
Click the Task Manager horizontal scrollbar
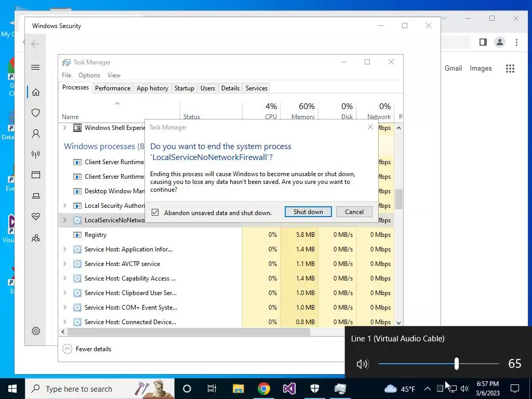point(189,332)
